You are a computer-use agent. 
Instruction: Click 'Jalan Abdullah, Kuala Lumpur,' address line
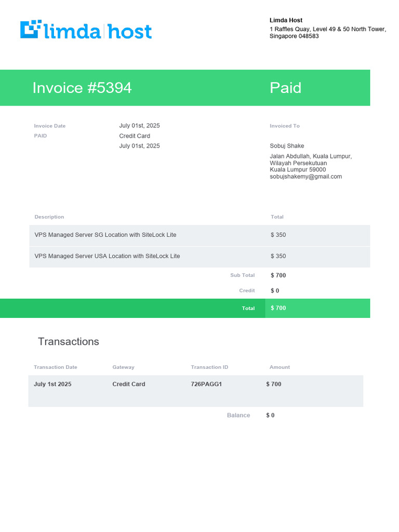(x=311, y=156)
